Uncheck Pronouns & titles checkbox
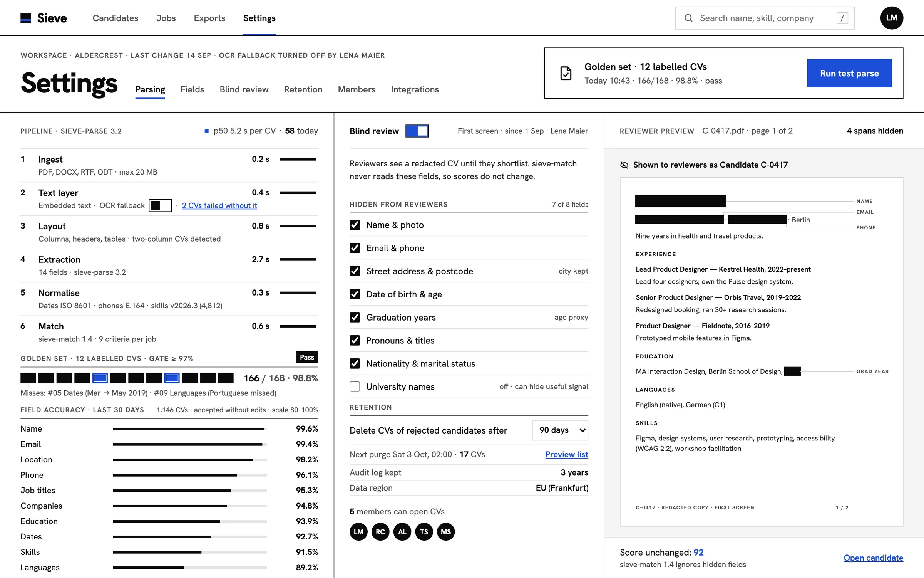This screenshot has height=578, width=924. [x=355, y=341]
